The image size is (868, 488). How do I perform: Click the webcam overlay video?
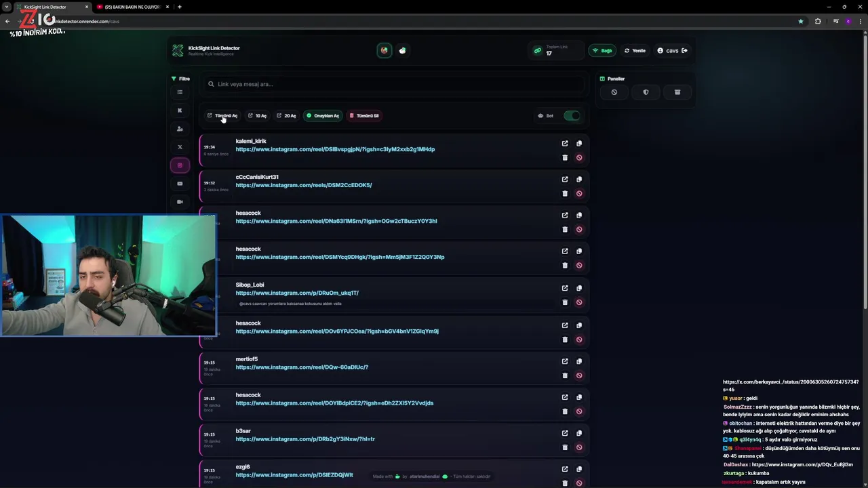pos(108,275)
